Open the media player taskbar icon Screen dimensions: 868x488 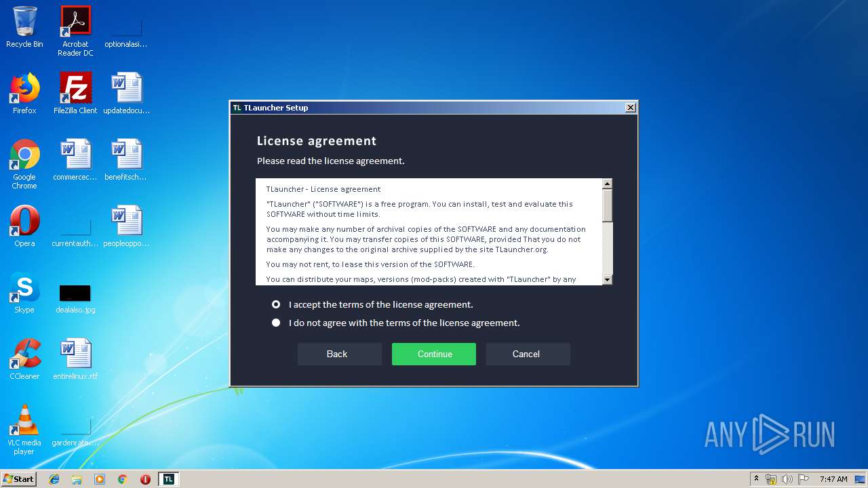click(x=100, y=479)
